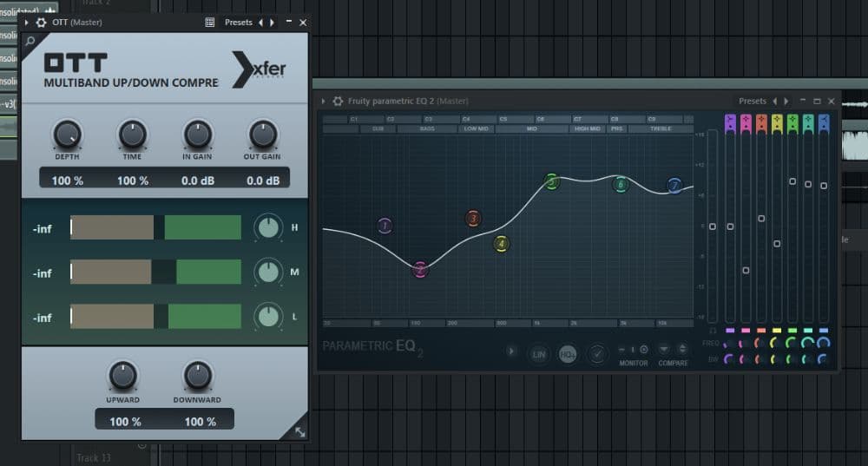The height and width of the screenshot is (466, 868).
Task: Click the Xfer logo in OTT
Action: coord(260,69)
